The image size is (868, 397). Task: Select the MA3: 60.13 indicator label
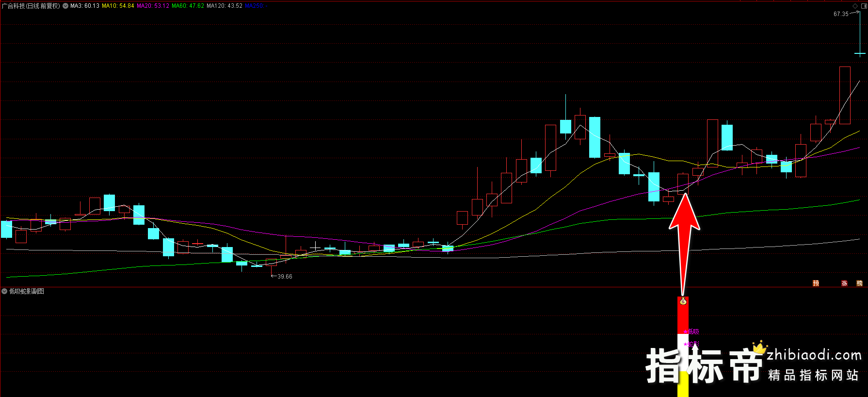(85, 6)
